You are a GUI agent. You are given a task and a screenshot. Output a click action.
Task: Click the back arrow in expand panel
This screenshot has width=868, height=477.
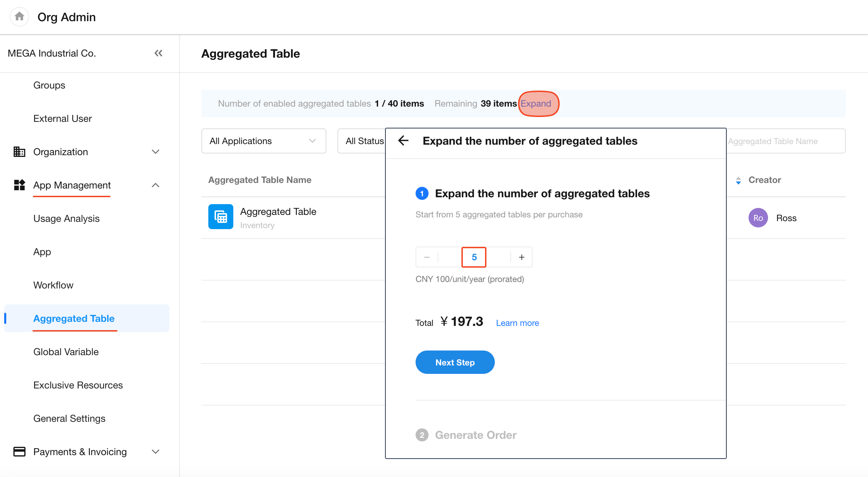403,141
